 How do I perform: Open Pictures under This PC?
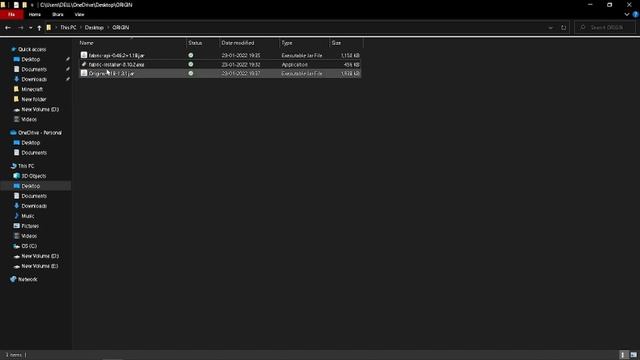[x=30, y=226]
